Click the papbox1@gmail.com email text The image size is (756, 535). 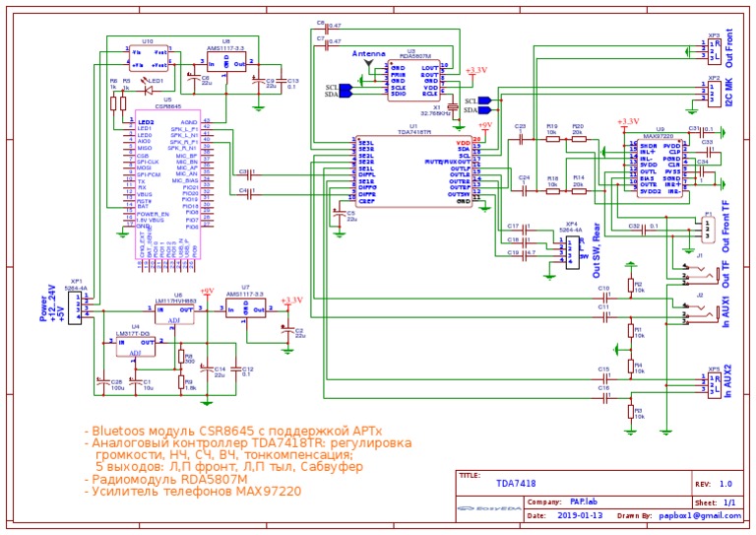click(x=701, y=515)
